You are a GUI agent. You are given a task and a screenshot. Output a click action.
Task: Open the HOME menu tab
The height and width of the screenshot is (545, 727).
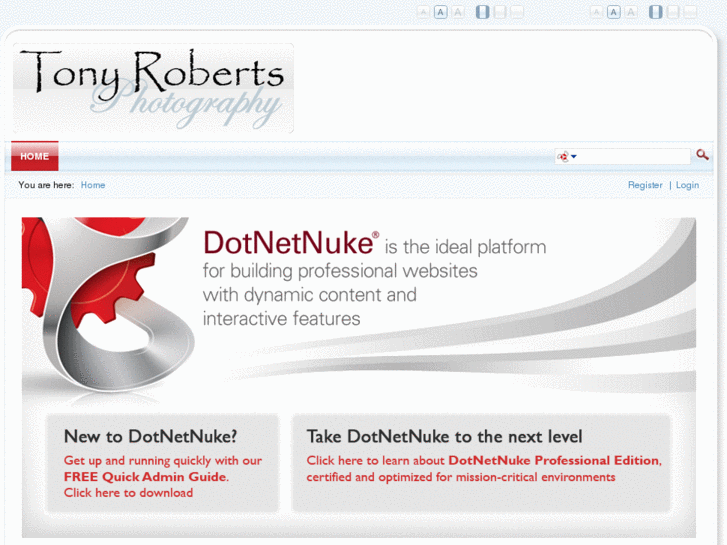pos(35,156)
